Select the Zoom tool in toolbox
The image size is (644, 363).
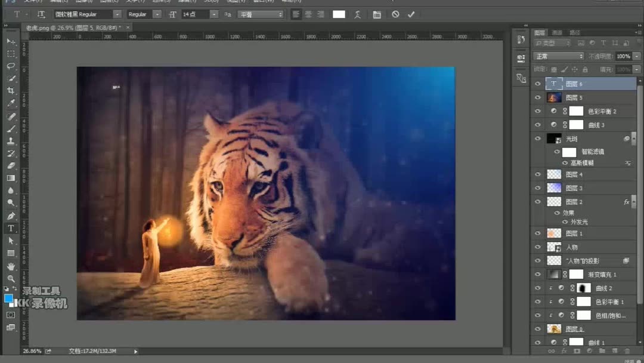11,278
